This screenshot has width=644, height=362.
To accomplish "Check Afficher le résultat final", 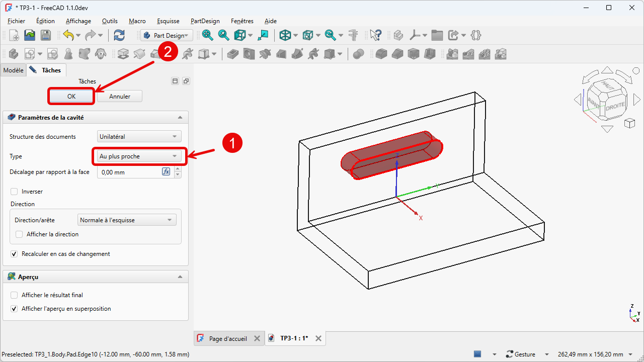I will pos(14,295).
